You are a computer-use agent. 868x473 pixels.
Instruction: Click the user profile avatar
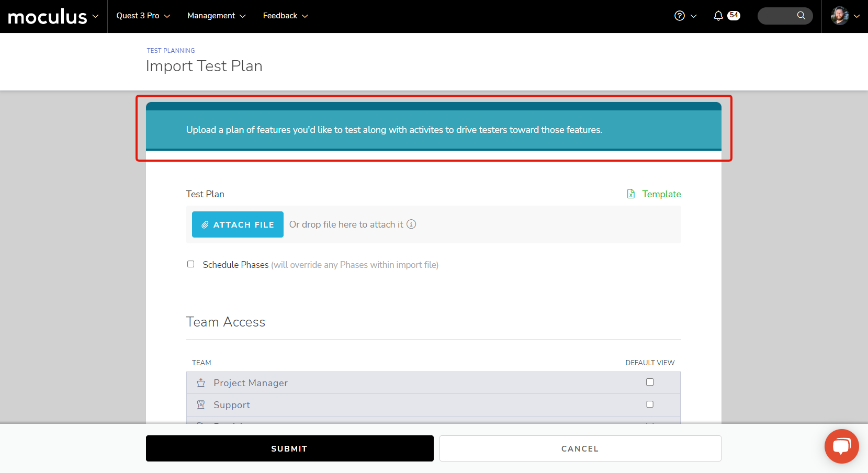point(840,16)
